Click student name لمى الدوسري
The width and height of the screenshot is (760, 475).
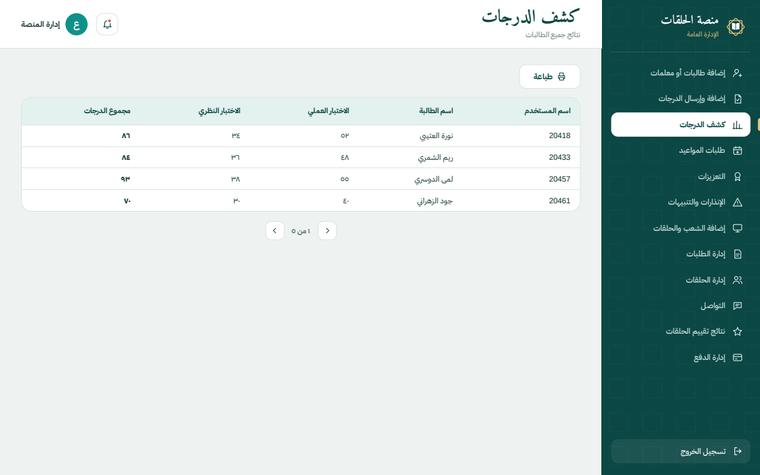(x=434, y=179)
